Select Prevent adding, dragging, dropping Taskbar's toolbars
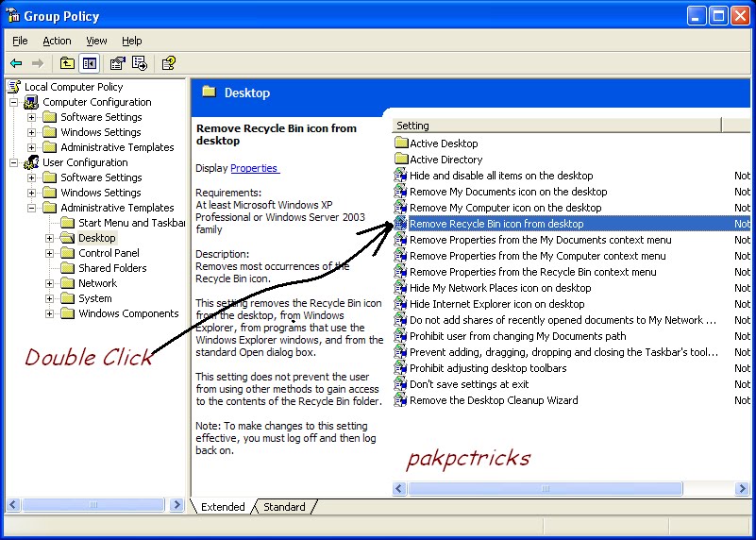This screenshot has width=756, height=540. (563, 352)
